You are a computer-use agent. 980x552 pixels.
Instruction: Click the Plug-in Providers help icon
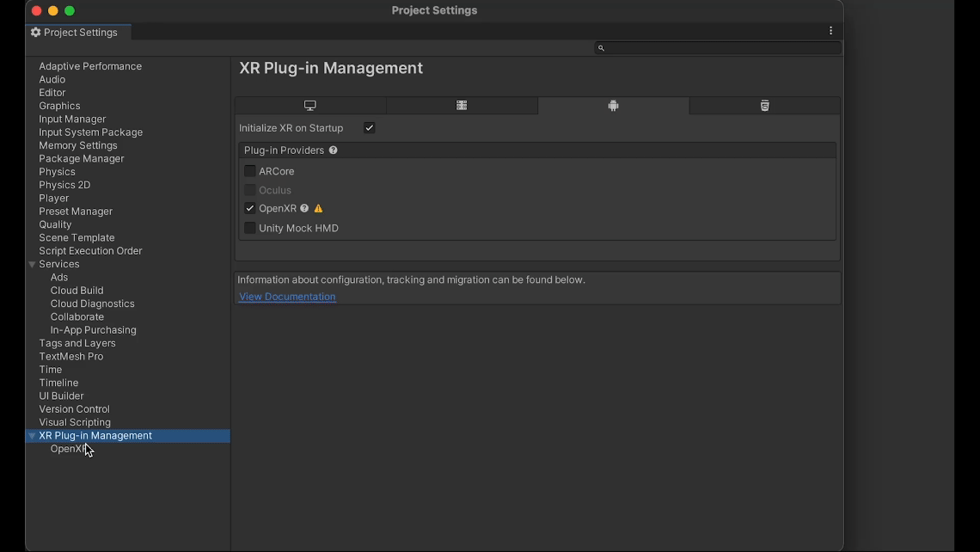[334, 150]
